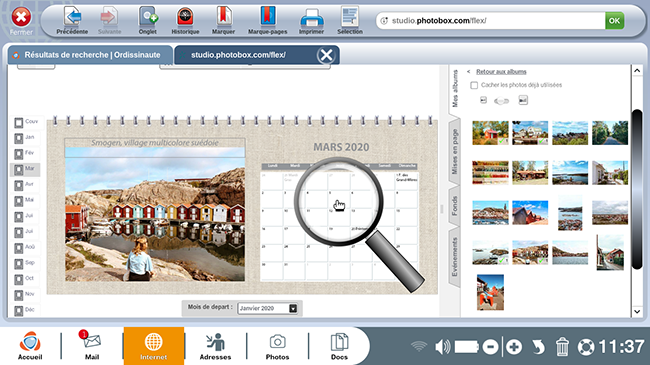The width and height of the screenshot is (650, 365).
Task: Open the Historique browsing history
Action: pyautogui.click(x=185, y=21)
